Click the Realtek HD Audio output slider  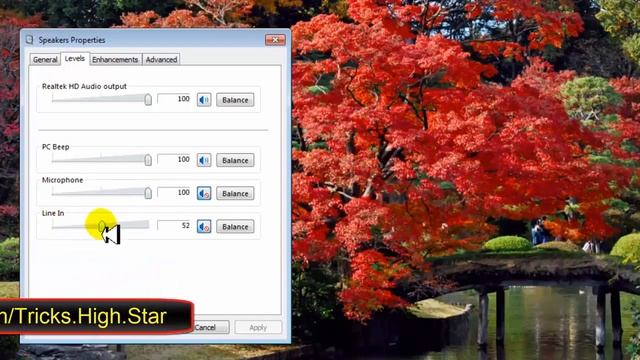tap(102, 99)
